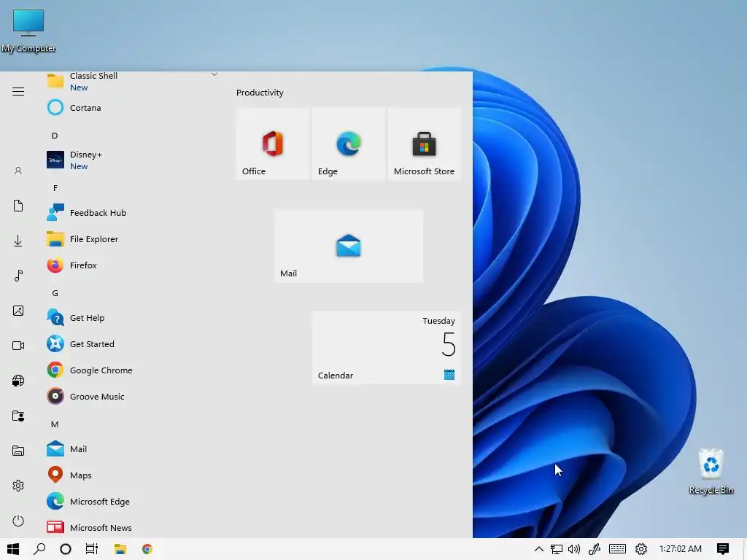Viewport: 747px width, 560px height.
Task: Open the volume speaker tray icon
Action: 574,549
